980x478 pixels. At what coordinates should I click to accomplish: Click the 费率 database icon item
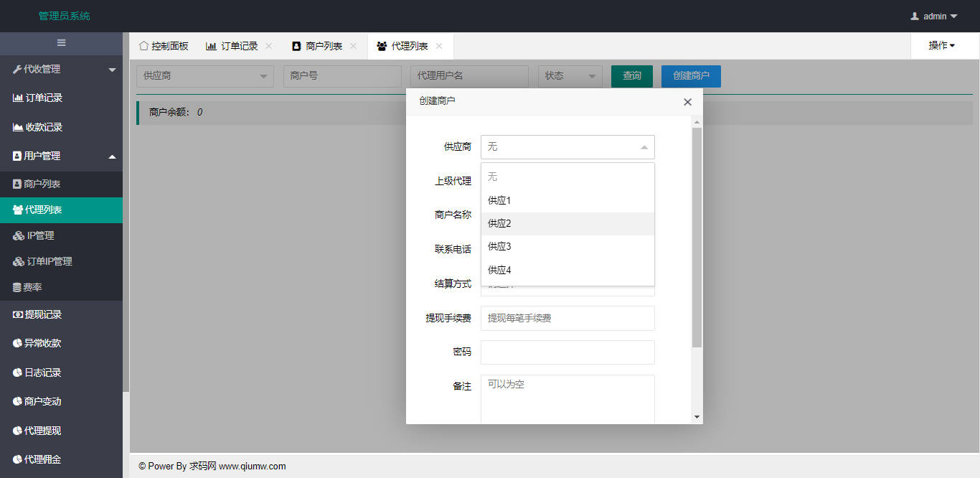pos(17,287)
